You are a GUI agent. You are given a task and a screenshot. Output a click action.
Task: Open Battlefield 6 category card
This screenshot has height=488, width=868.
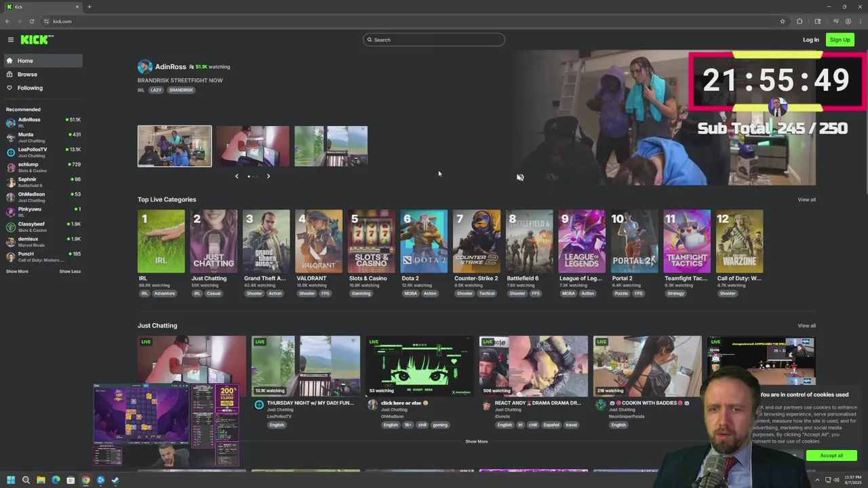pyautogui.click(x=529, y=241)
